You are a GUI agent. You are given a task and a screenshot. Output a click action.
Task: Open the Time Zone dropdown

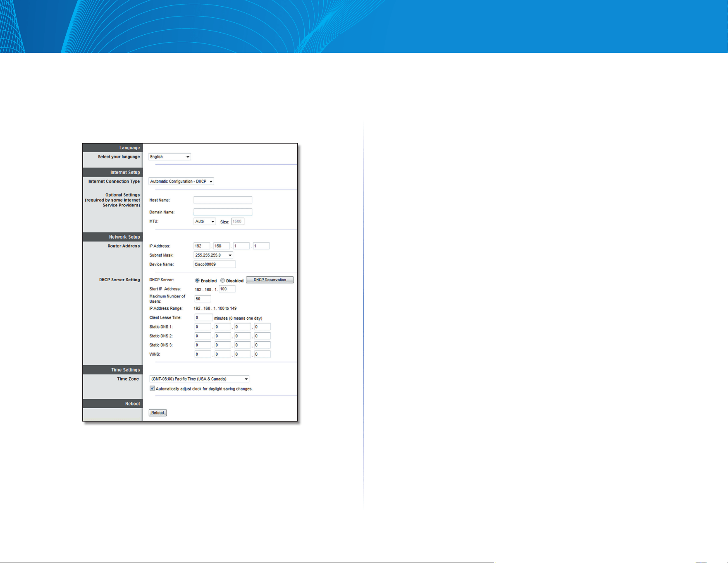pos(199,379)
